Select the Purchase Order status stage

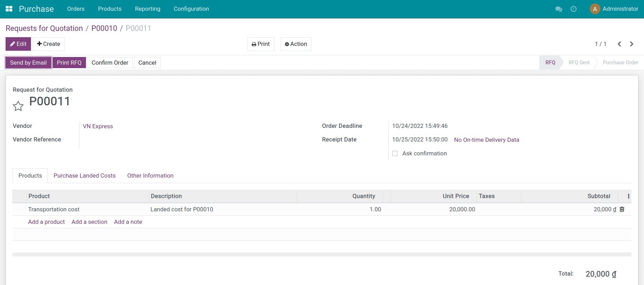point(620,63)
